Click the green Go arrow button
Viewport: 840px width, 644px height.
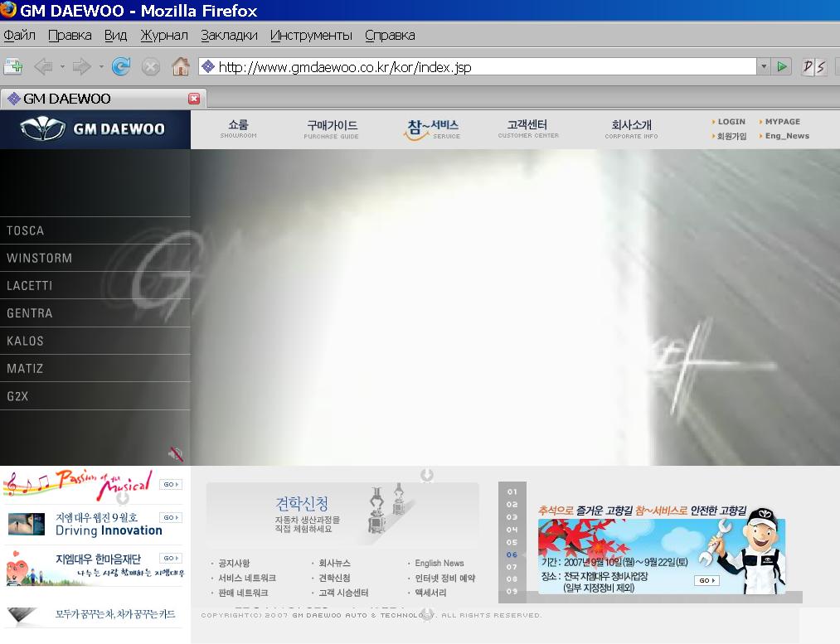[782, 67]
